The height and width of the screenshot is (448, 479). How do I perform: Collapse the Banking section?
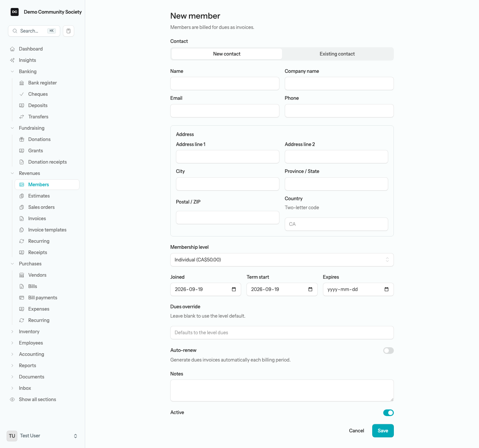pyautogui.click(x=12, y=72)
